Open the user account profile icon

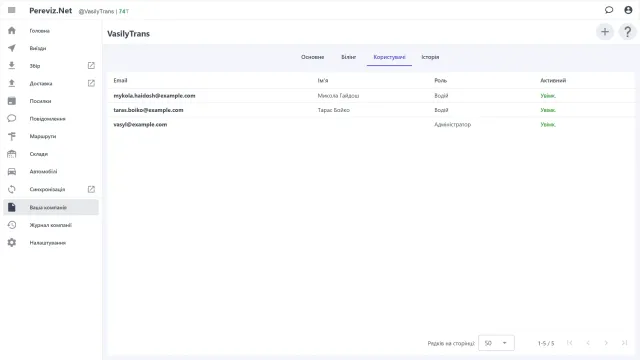click(628, 10)
